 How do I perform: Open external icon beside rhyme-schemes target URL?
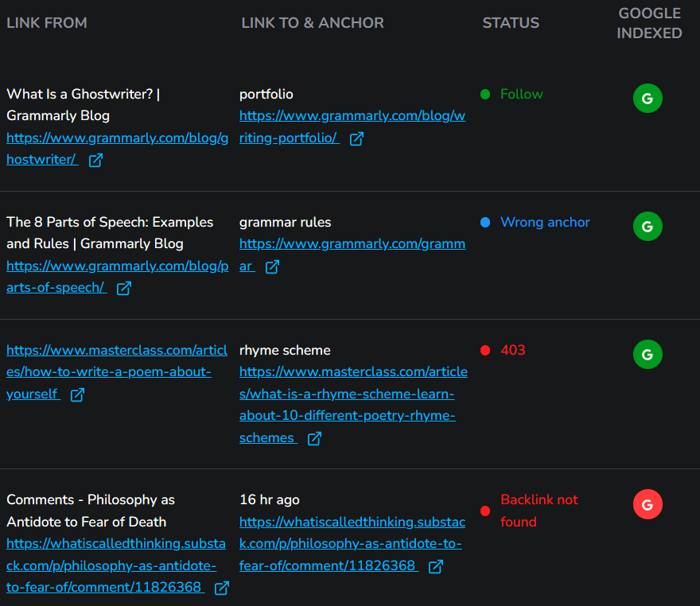tap(314, 439)
